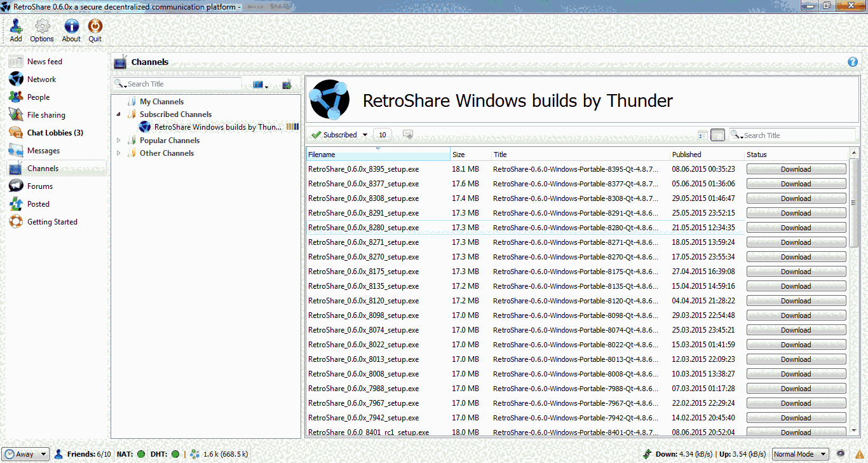Click the file list vertical scrollbar
The height and width of the screenshot is (463, 868).
point(854,204)
